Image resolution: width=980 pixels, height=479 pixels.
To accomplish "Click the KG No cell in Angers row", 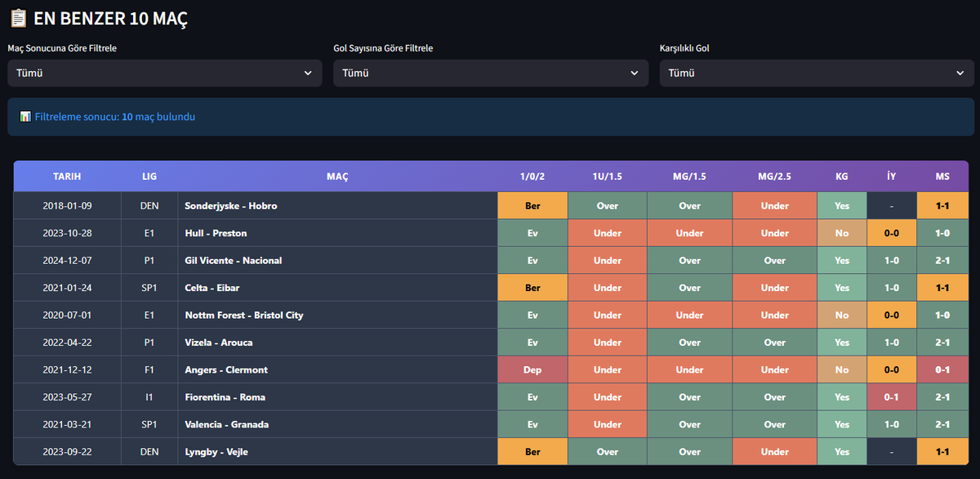I will point(842,369).
